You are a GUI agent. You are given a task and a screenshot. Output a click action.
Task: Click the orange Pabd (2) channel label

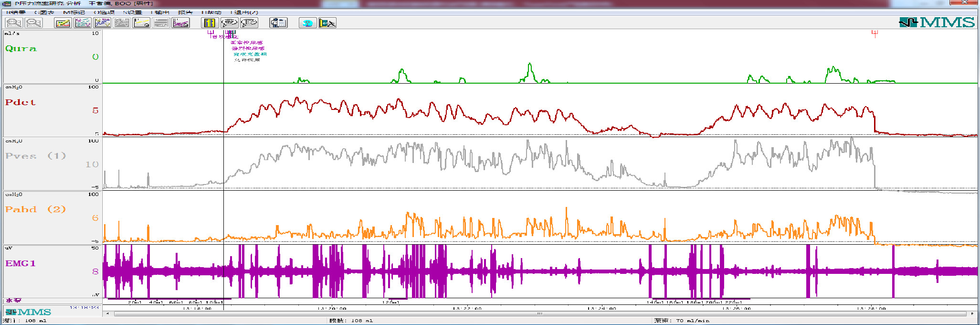[36, 209]
